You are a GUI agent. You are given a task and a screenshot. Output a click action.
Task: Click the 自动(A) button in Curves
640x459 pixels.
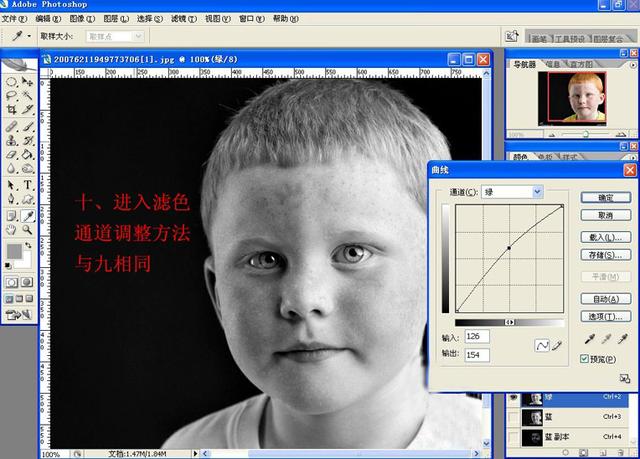click(605, 299)
